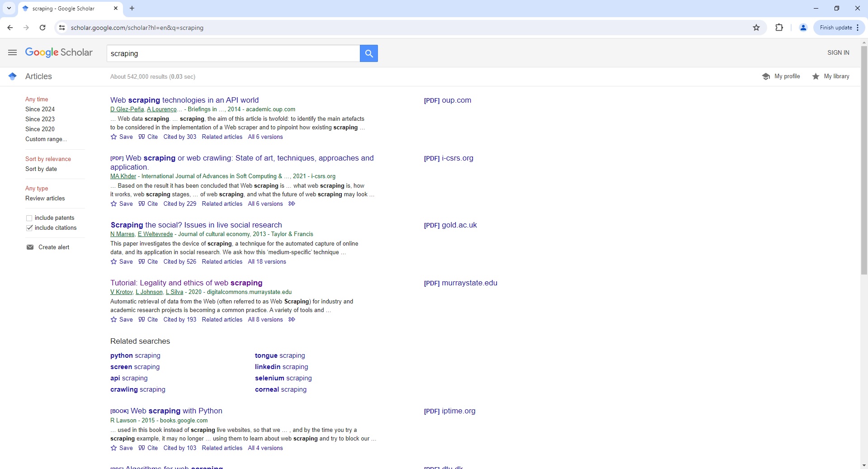The height and width of the screenshot is (469, 868).
Task: Click the Create alert envelope icon
Action: 30,247
